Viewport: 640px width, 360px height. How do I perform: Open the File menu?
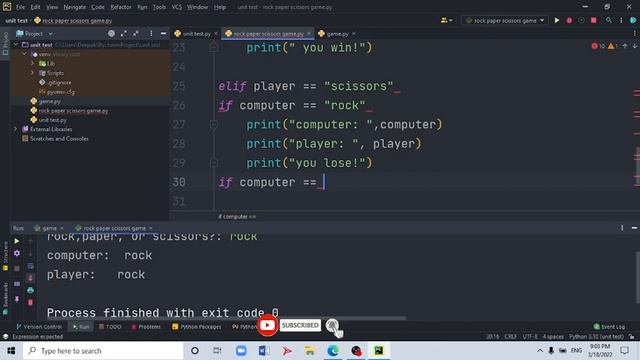click(x=20, y=7)
